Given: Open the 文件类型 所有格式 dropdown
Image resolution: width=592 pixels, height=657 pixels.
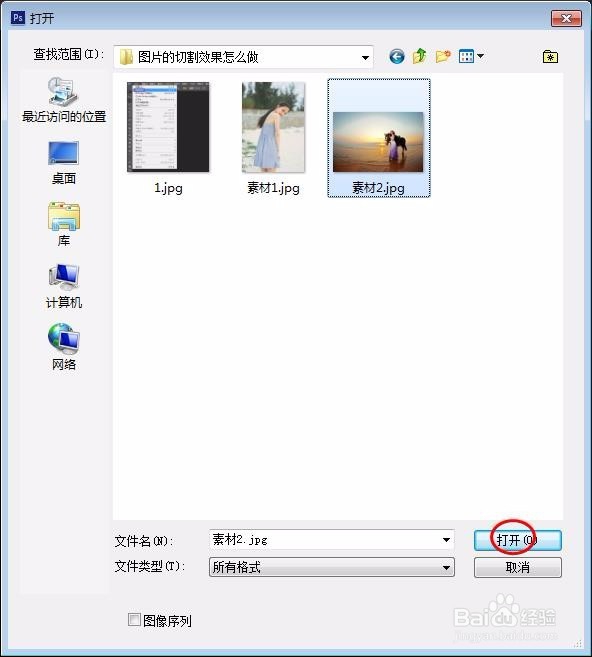Looking at the screenshot, I should tap(331, 567).
